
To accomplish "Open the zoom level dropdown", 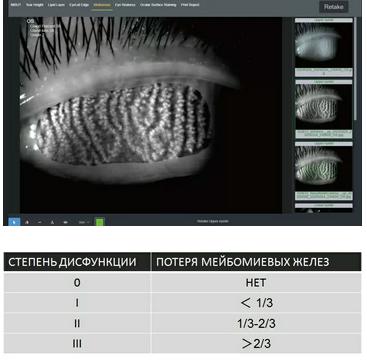I will pyautogui.click(x=83, y=222).
